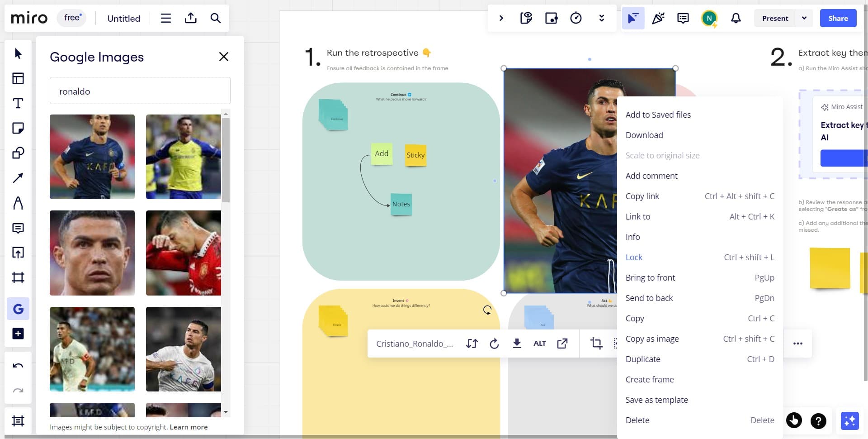This screenshot has width=868, height=439.
Task: Select the Frame tool
Action: (18, 277)
